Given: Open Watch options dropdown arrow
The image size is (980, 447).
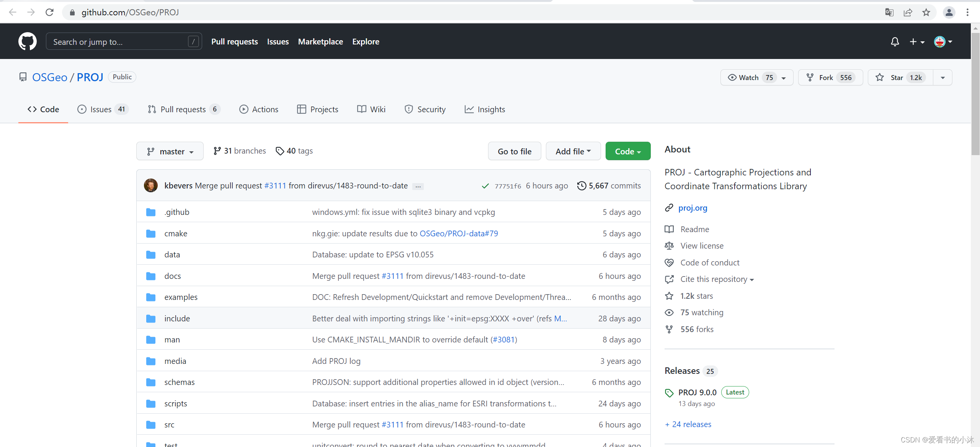Looking at the screenshot, I should [784, 78].
